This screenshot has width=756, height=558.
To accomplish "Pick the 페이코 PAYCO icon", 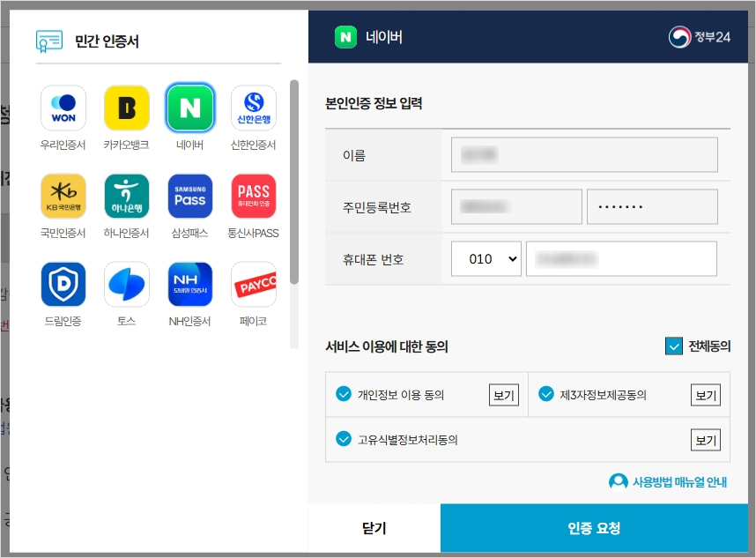I will [254, 285].
